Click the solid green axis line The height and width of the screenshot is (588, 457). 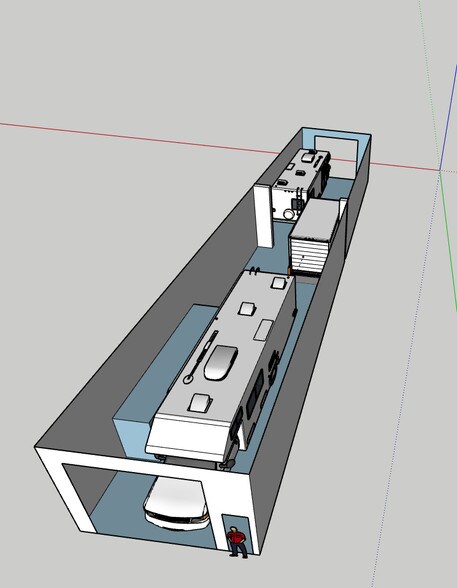[448, 240]
